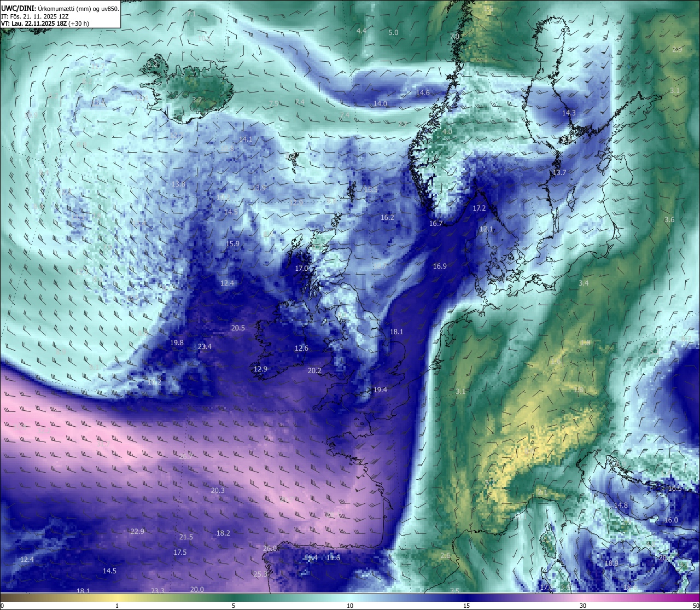Click the 5.0 value label

pyautogui.click(x=393, y=33)
